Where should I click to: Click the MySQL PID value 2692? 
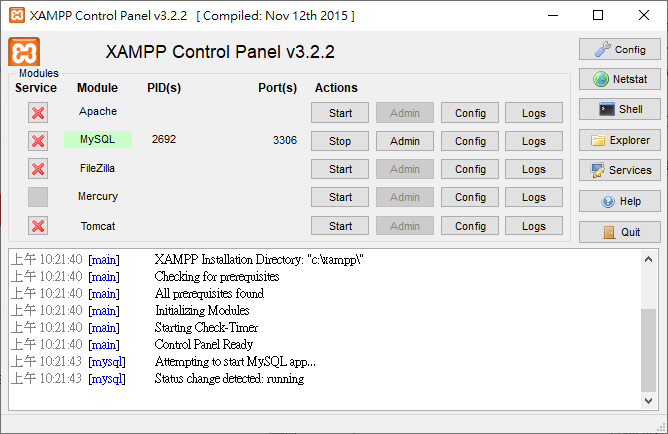(x=164, y=139)
